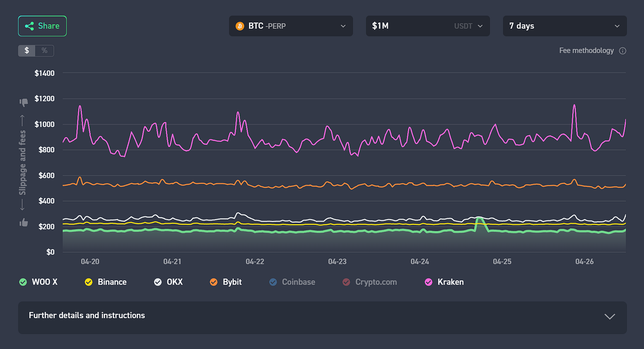The image size is (644, 349).
Task: Switch chart to percent (%) view
Action: coord(45,51)
